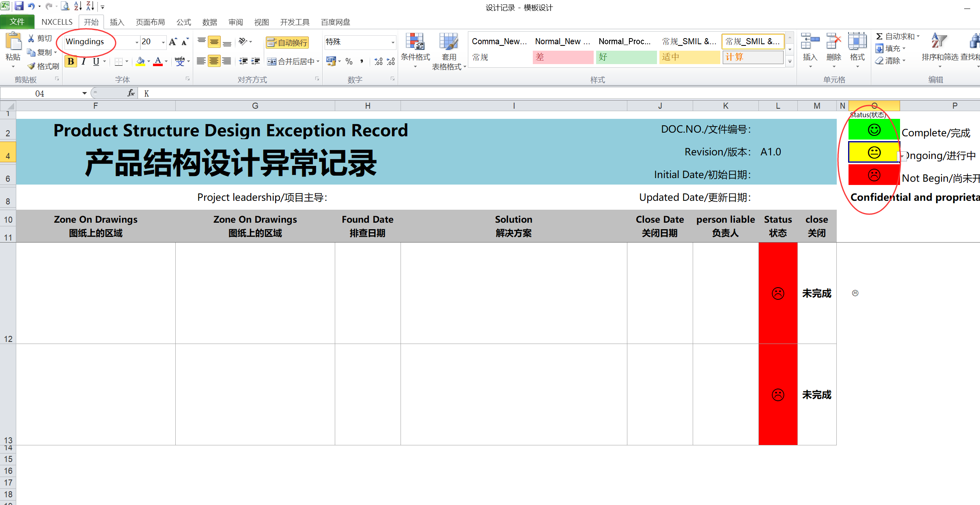The height and width of the screenshot is (505, 980).
Task: Apply red font color A
Action: pos(158,61)
